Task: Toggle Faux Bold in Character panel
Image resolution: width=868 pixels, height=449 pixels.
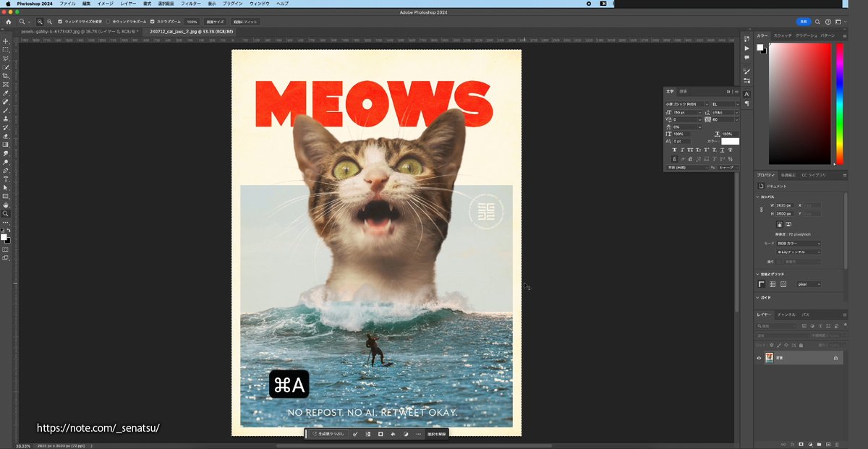Action: pyautogui.click(x=674, y=150)
